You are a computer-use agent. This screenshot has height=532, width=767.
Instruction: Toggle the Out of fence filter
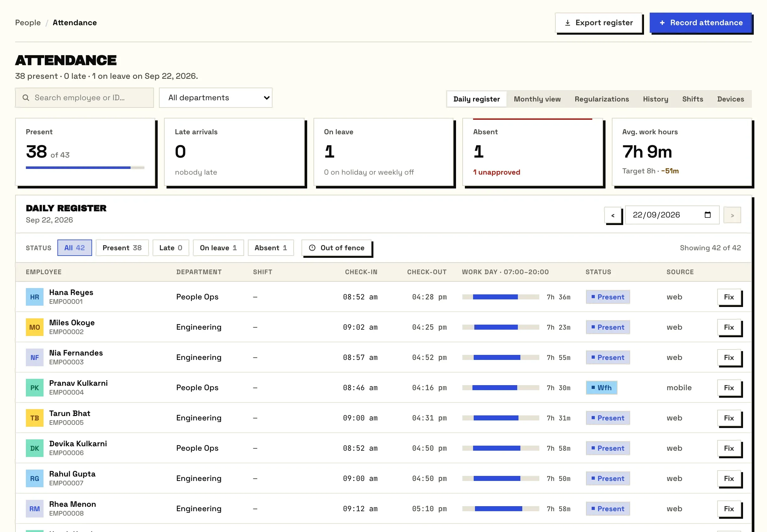point(337,248)
